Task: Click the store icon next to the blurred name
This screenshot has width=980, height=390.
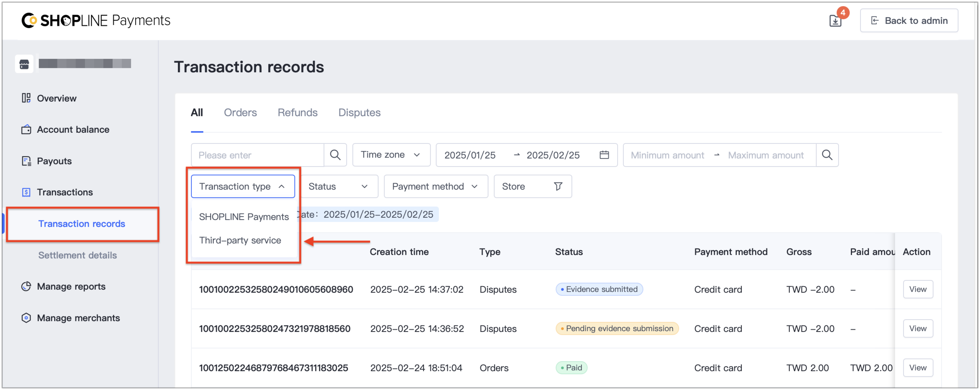Action: tap(24, 64)
